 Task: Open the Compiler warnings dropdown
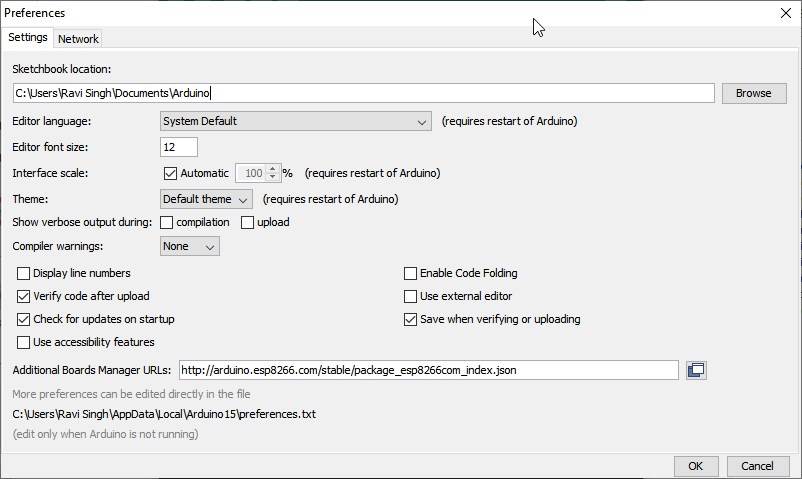[190, 246]
